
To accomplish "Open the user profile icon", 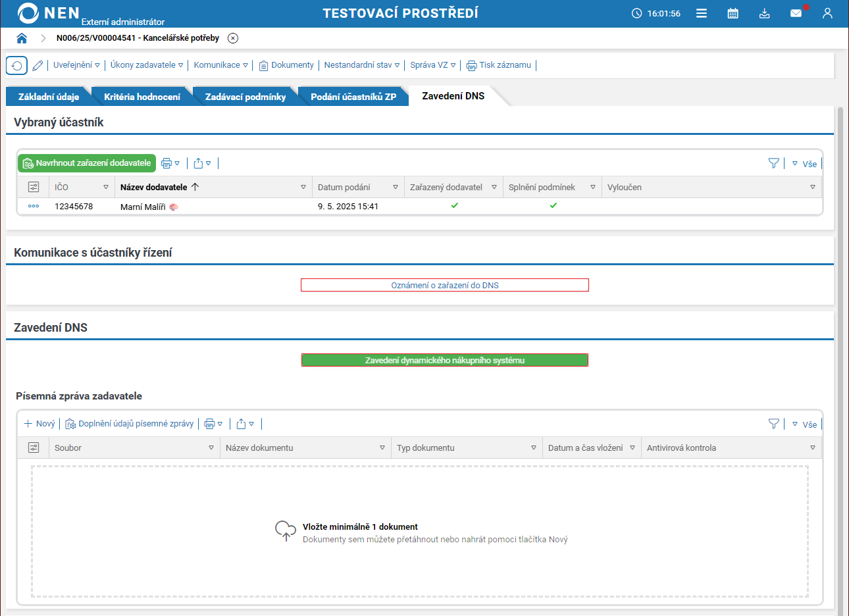I will point(827,13).
